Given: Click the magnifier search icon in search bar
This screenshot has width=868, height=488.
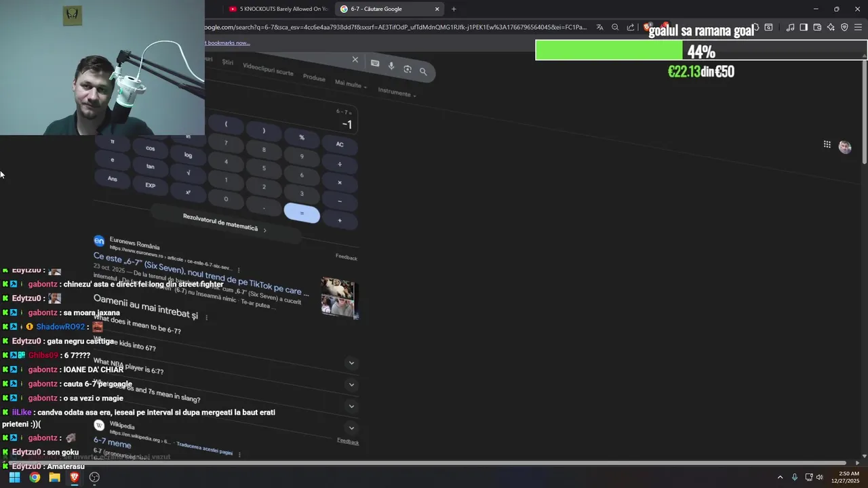Looking at the screenshot, I should coord(423,71).
